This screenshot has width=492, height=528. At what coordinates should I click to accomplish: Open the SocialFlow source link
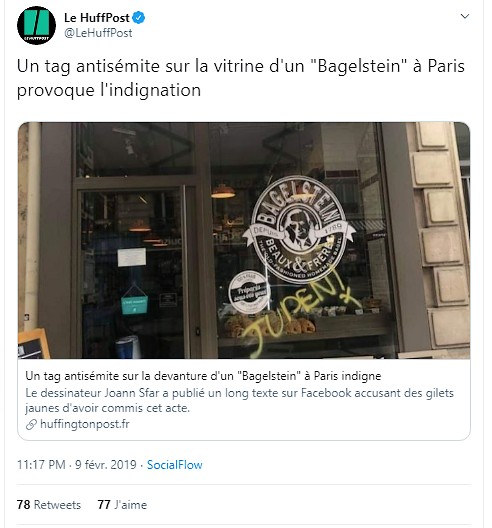[174, 465]
